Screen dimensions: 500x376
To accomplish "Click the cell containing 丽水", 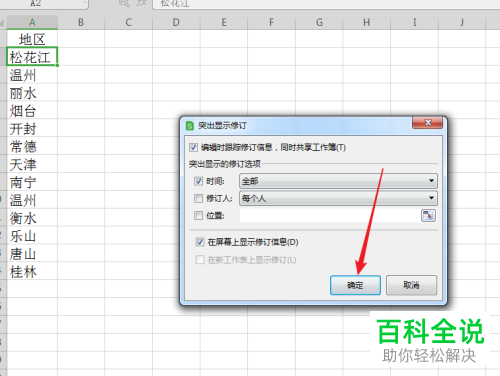I will tap(32, 92).
